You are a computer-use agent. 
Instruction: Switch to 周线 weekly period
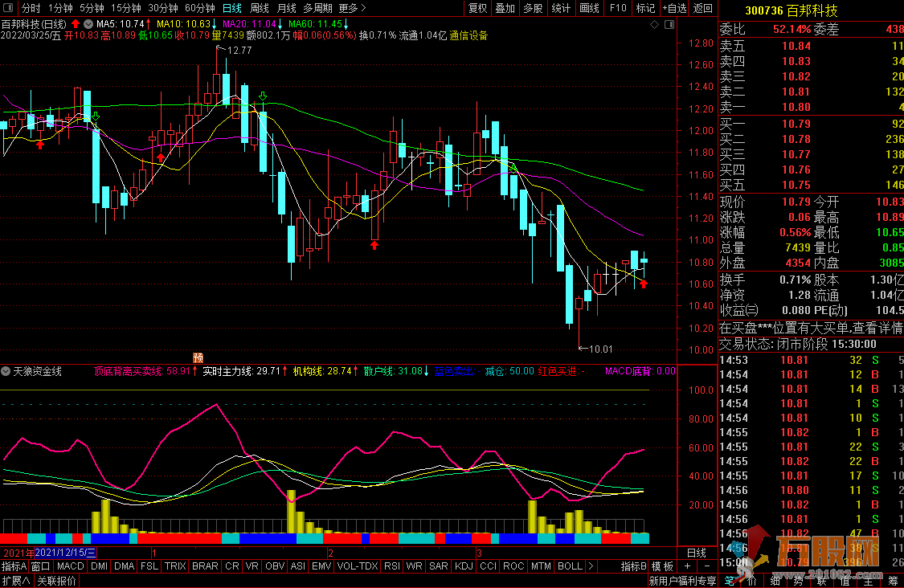(x=260, y=8)
